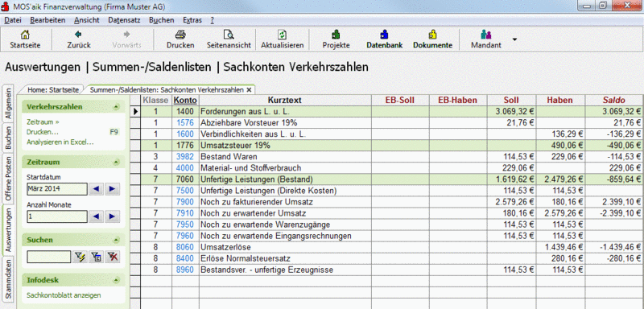This screenshot has height=309, width=644.
Task: Collapse the Infodesk panel
Action: [117, 280]
